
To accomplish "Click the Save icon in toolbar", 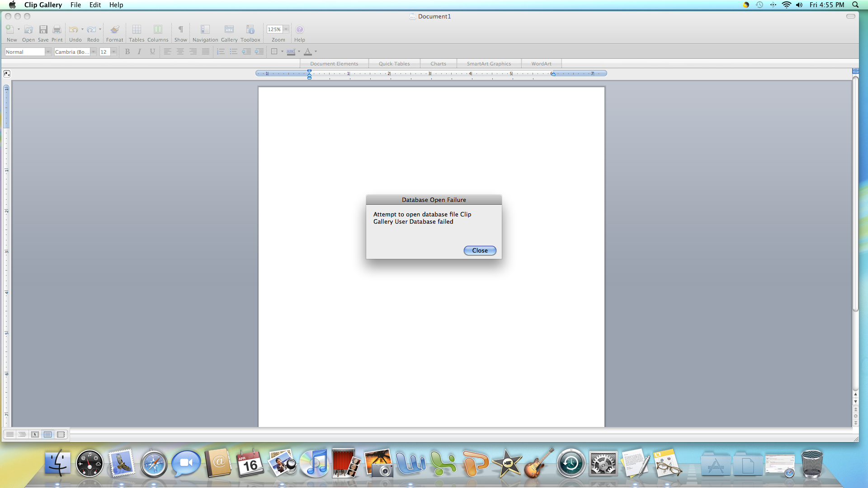I will (x=43, y=29).
